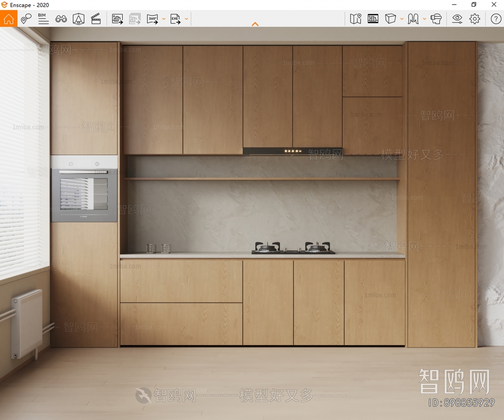Screen dimensions: 504x420
Task: Enable virtual reality headset mode
Action: (436, 19)
